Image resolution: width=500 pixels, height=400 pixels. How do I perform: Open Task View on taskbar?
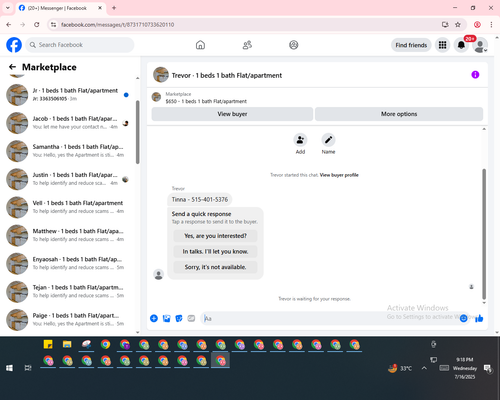(x=28, y=368)
